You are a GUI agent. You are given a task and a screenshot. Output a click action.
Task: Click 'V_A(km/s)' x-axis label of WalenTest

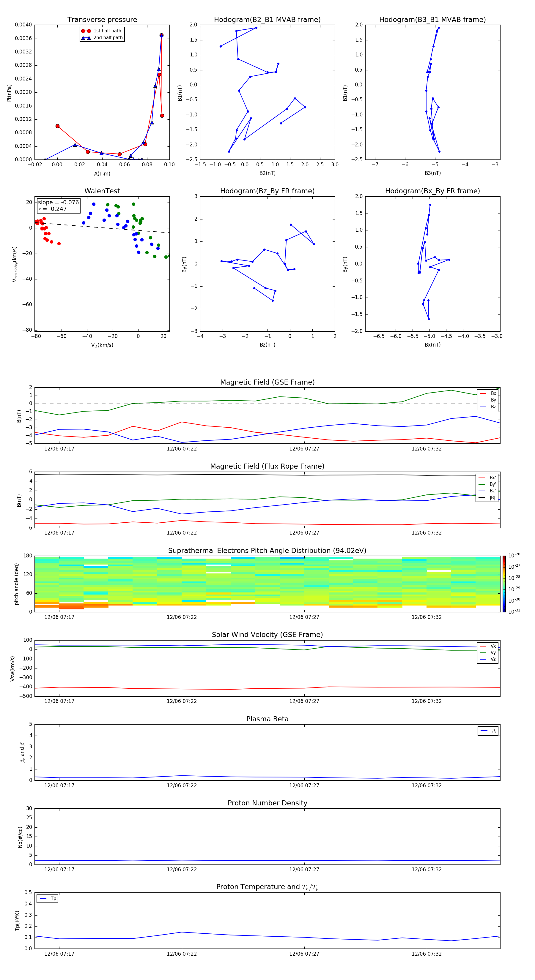102,345
